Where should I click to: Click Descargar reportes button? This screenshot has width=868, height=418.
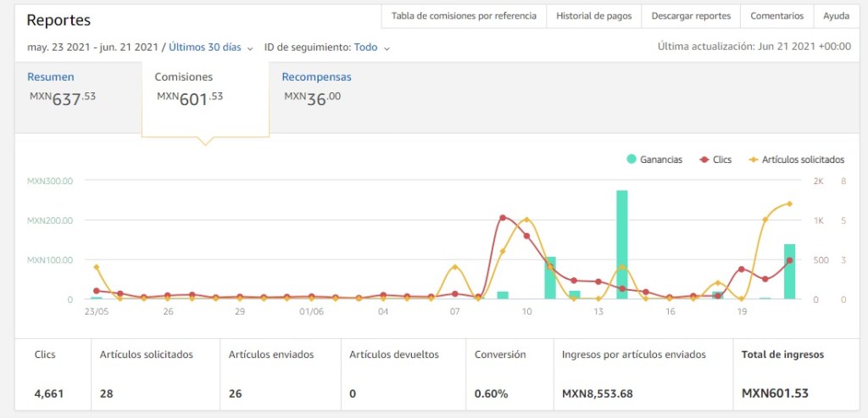point(691,16)
